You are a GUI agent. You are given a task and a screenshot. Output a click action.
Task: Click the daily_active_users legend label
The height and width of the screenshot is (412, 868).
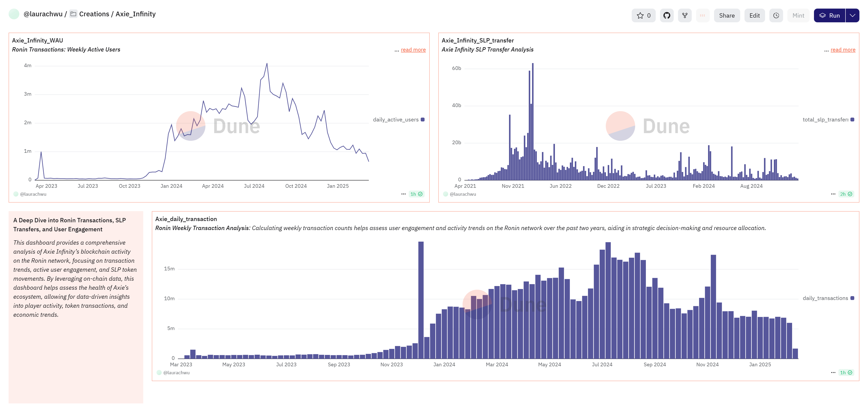click(x=396, y=120)
